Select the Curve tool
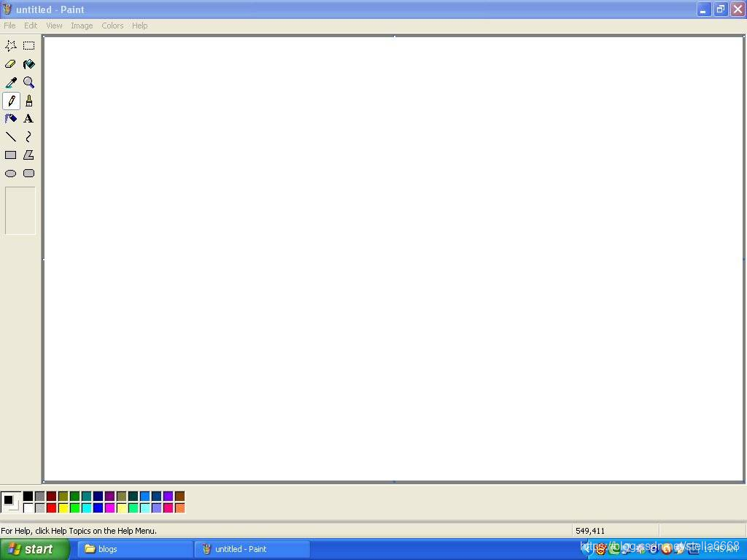 click(28, 137)
